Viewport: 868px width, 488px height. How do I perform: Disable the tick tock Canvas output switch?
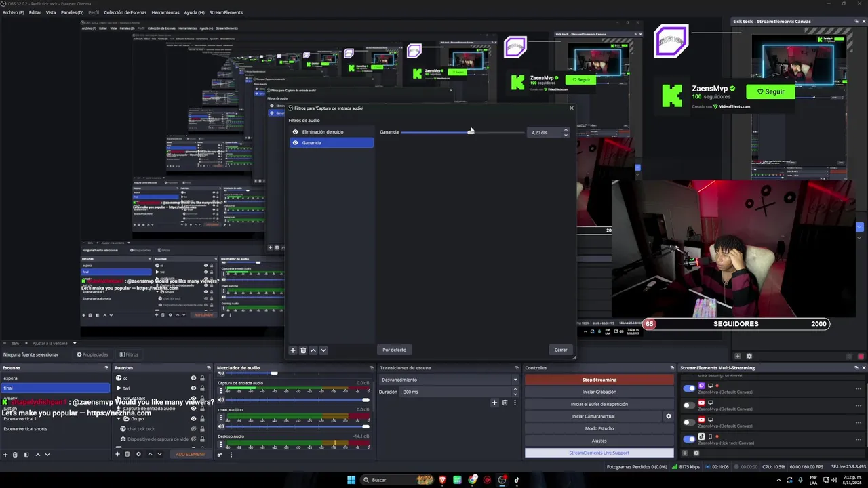[x=689, y=439]
